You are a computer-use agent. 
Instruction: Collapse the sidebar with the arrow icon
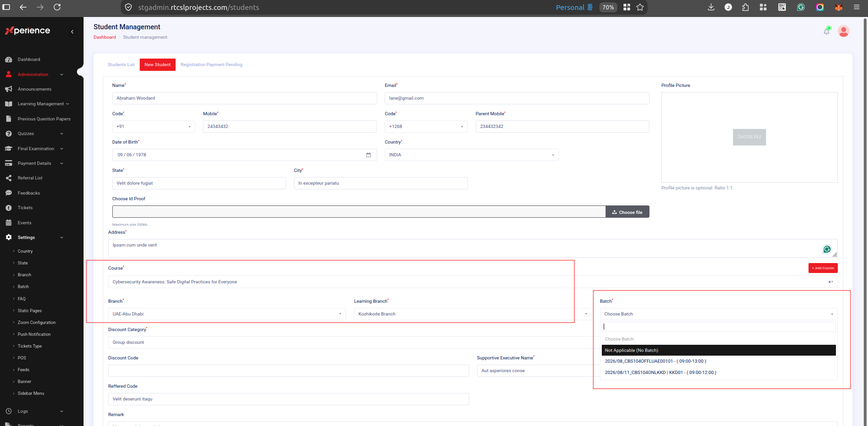click(x=72, y=32)
